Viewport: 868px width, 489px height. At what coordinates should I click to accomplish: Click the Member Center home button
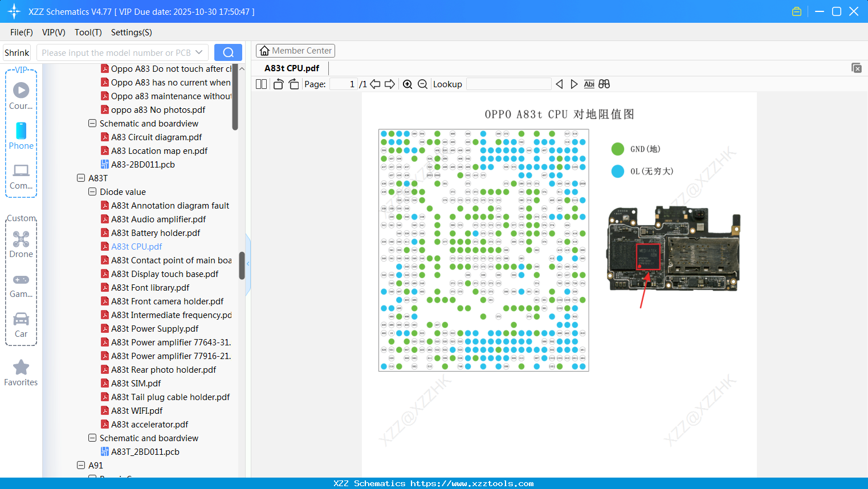click(x=295, y=51)
